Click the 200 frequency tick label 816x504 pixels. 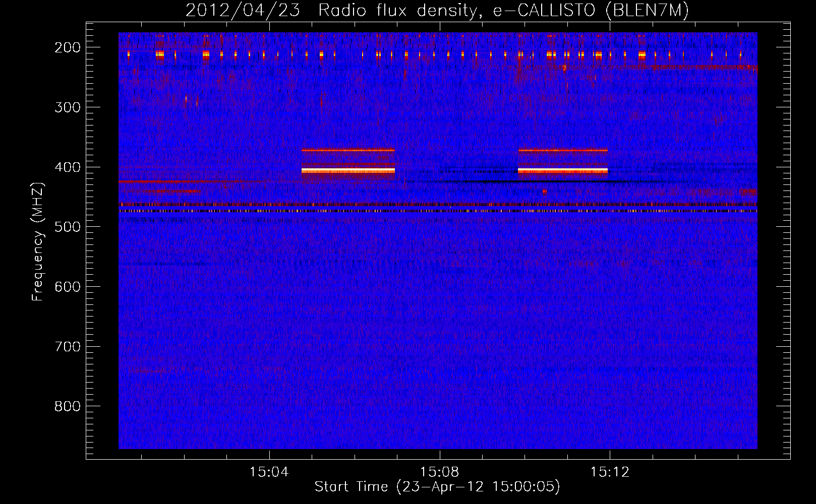(x=68, y=47)
